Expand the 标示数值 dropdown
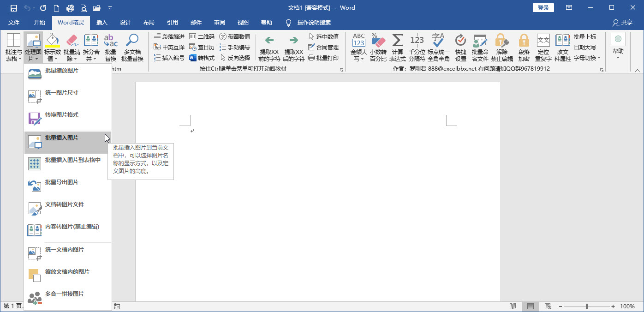The height and width of the screenshot is (312, 644). point(53,48)
